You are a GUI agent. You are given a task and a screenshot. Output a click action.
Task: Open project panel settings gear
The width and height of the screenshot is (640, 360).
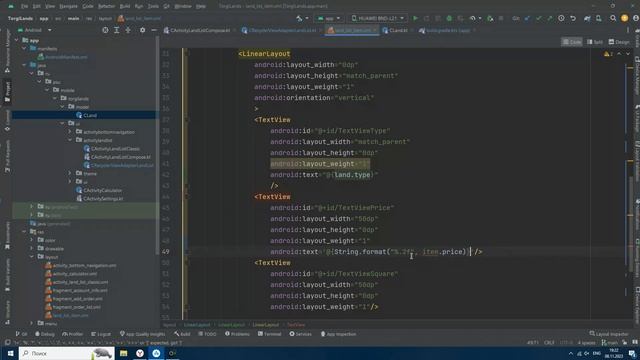coord(142,30)
